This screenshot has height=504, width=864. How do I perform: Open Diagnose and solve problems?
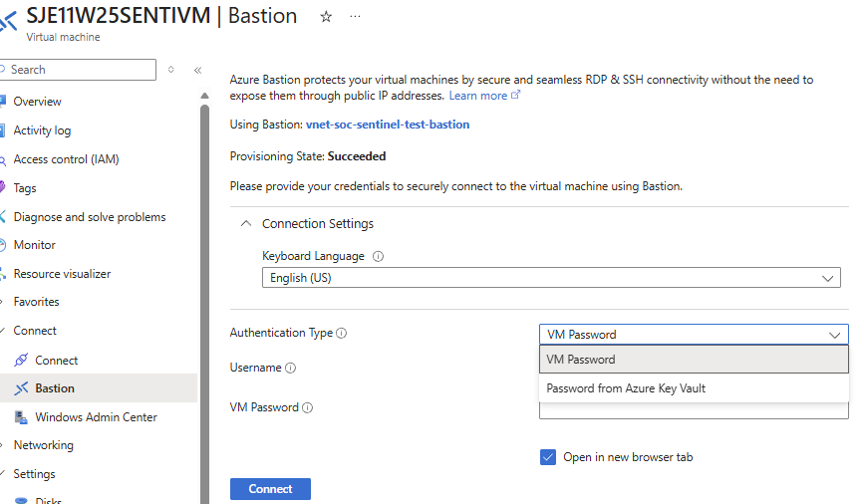90,217
